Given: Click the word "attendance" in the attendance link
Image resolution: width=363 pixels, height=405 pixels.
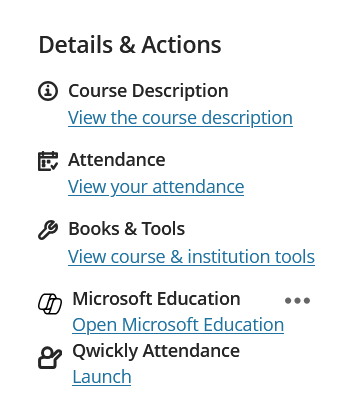Looking at the screenshot, I should pos(198,187).
